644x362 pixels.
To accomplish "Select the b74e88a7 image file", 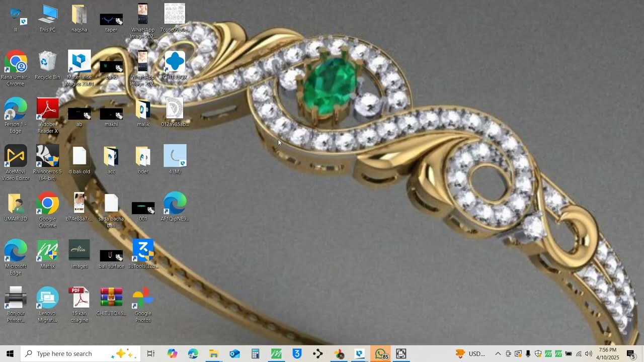I will pyautogui.click(x=79, y=208).
